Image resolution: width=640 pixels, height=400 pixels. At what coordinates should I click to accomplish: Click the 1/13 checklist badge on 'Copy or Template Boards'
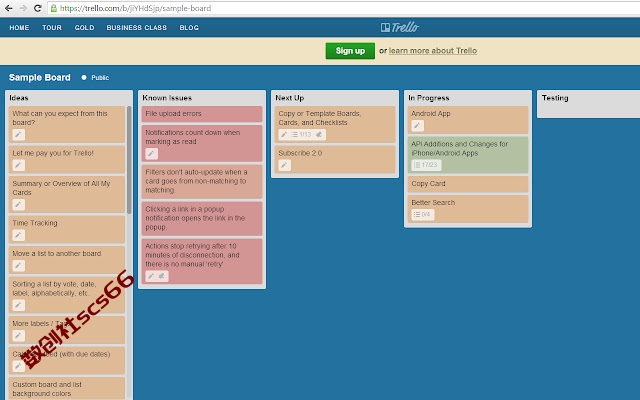301,134
